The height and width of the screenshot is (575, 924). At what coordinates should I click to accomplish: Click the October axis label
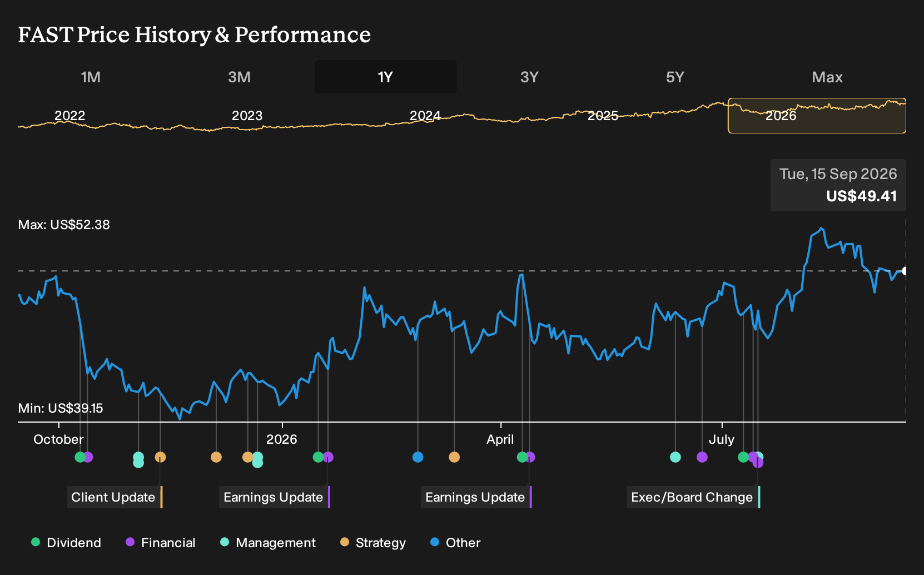pos(58,439)
